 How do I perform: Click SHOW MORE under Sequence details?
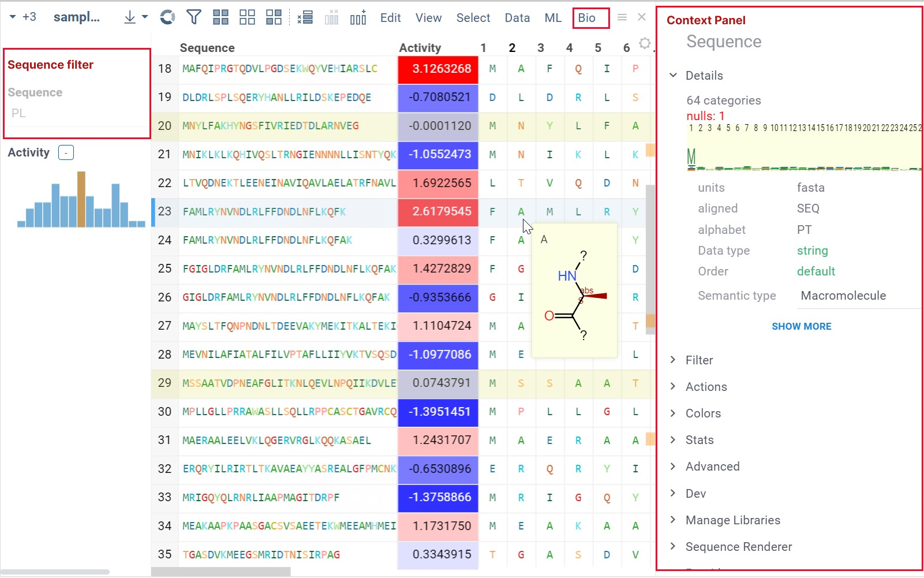pos(801,326)
